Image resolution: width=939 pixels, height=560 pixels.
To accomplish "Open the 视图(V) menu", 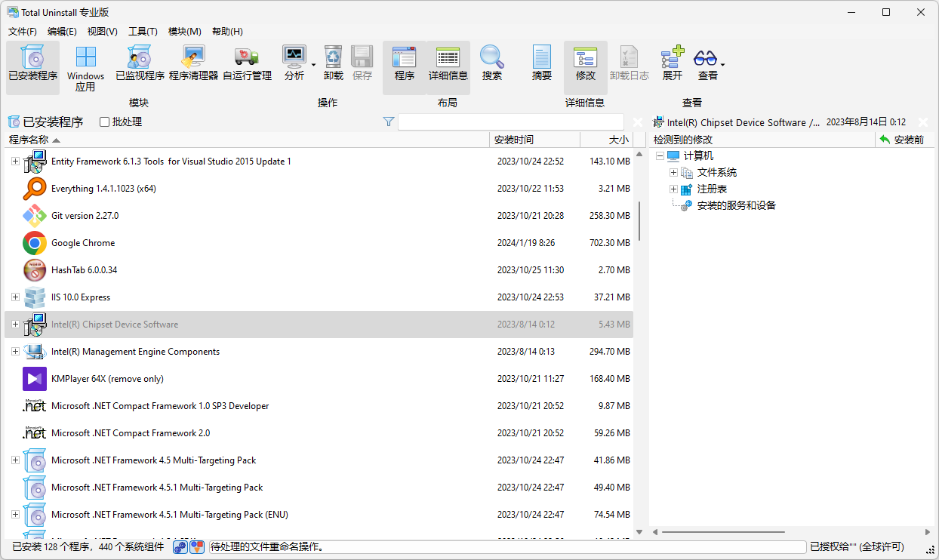I will (x=102, y=31).
